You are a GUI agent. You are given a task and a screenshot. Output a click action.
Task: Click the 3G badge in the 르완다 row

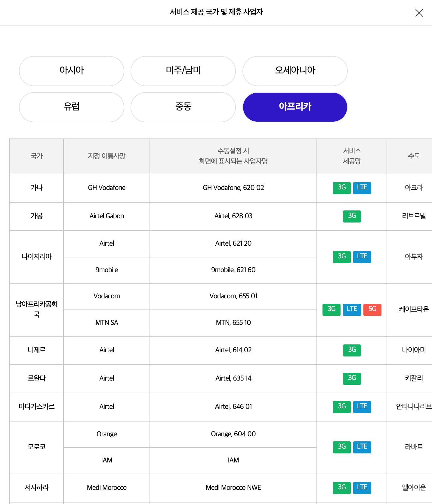(x=352, y=378)
